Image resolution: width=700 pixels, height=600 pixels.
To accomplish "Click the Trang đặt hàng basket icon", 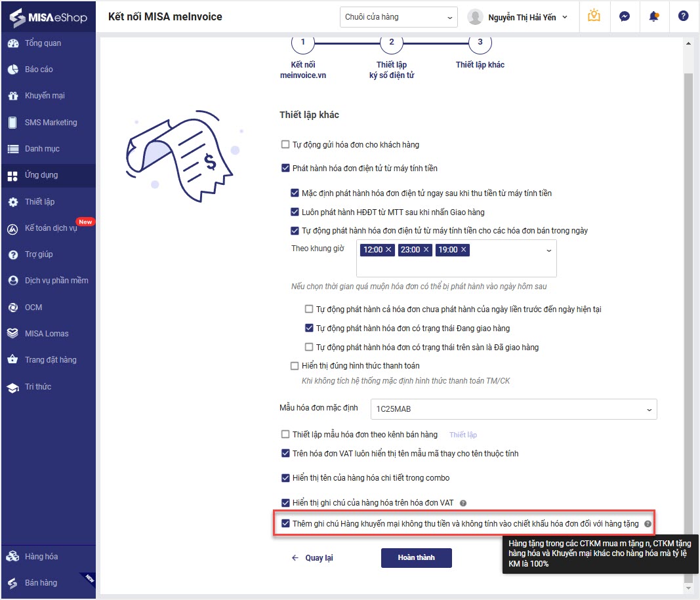I will tap(13, 359).
